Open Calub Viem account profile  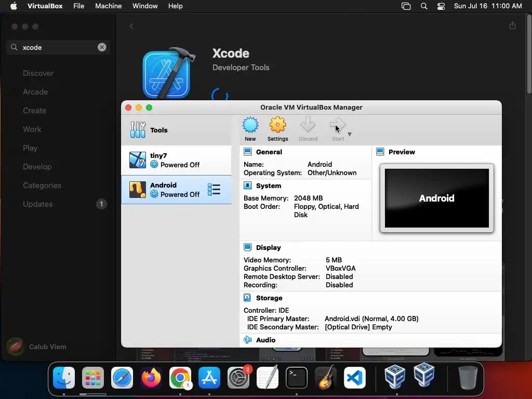tap(36, 347)
